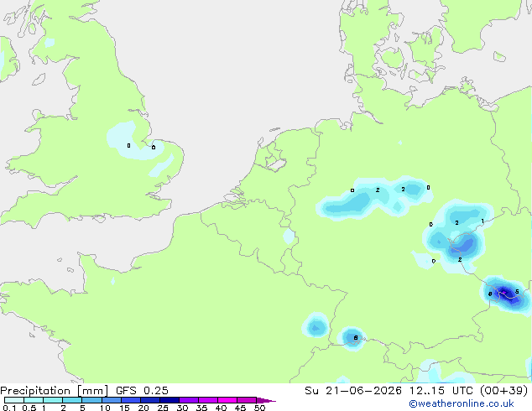Pick the 5–10 mm legend swatch
532x411 pixels.
point(91,400)
